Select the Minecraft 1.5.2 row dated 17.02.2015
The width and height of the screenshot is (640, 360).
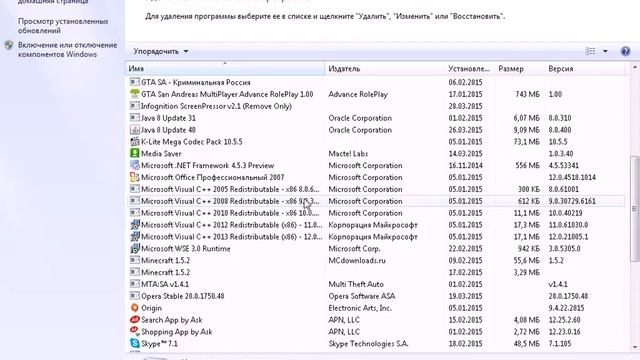click(x=376, y=272)
